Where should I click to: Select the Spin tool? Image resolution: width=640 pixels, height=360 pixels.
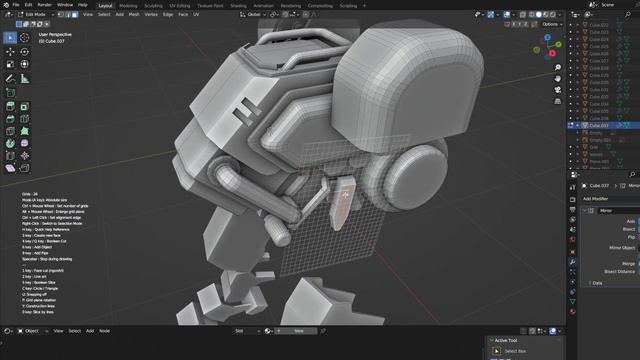tap(10, 144)
